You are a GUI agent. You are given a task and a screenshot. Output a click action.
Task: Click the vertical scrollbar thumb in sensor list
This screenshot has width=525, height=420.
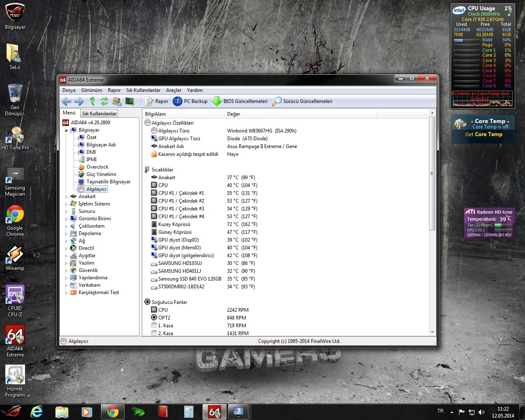pos(432,173)
